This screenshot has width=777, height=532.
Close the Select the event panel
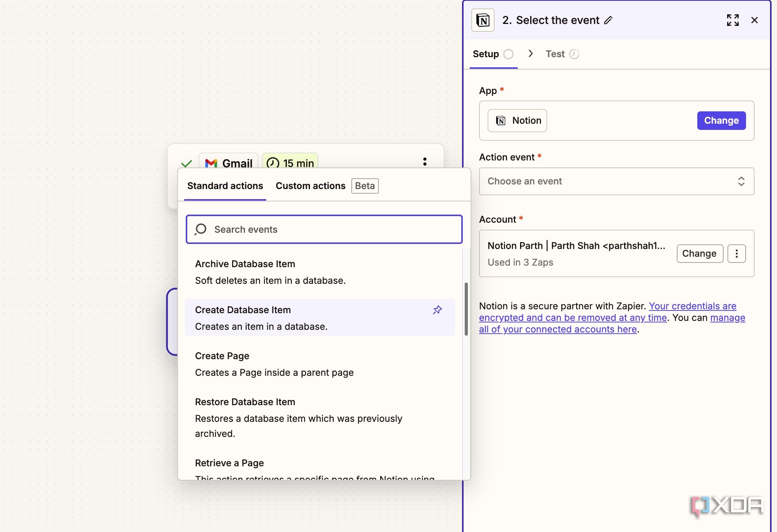754,20
